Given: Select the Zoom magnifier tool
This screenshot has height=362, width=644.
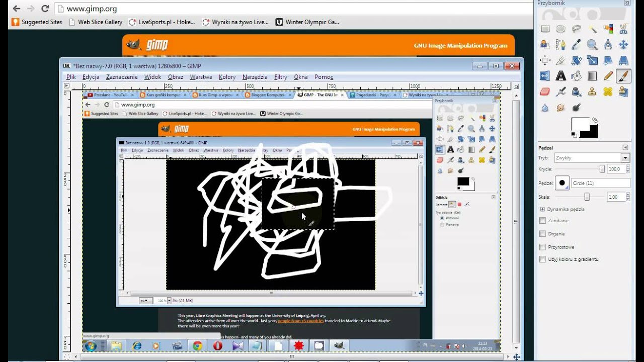Looking at the screenshot, I should pyautogui.click(x=592, y=45).
